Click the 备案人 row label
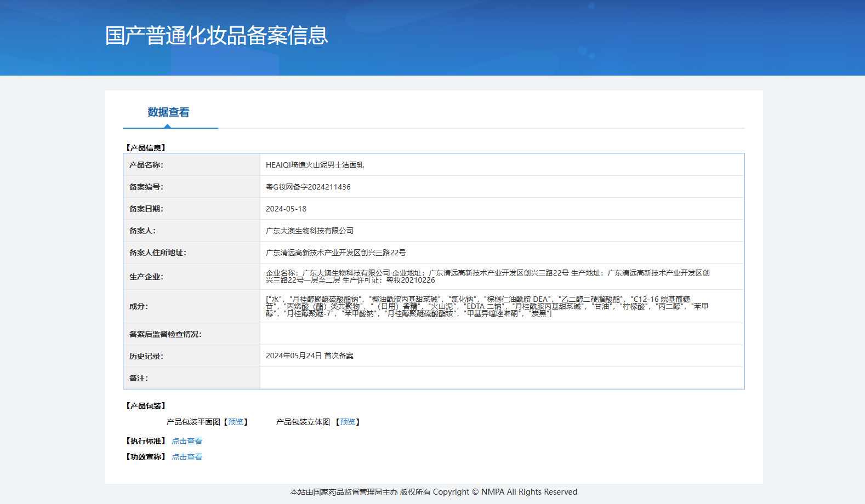Image resolution: width=865 pixels, height=504 pixels. [143, 231]
